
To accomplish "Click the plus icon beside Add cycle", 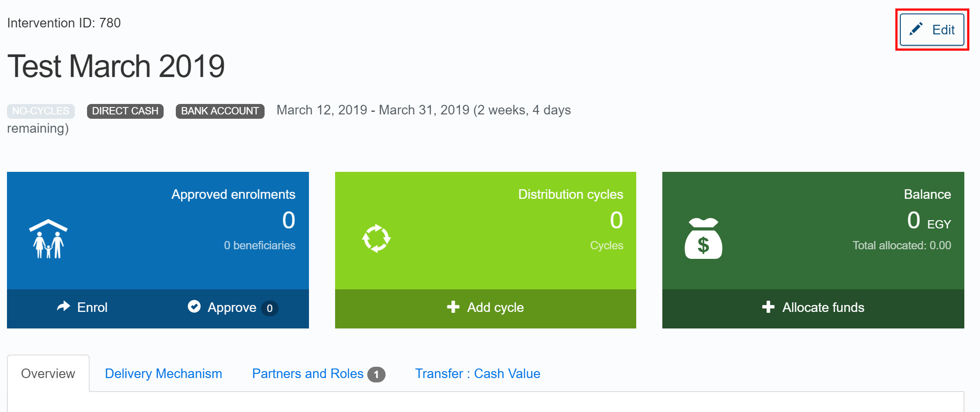I will click(453, 307).
